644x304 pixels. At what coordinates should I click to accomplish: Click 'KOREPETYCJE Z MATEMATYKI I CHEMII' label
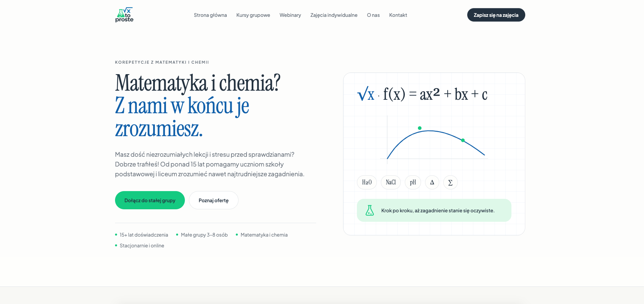click(x=162, y=62)
